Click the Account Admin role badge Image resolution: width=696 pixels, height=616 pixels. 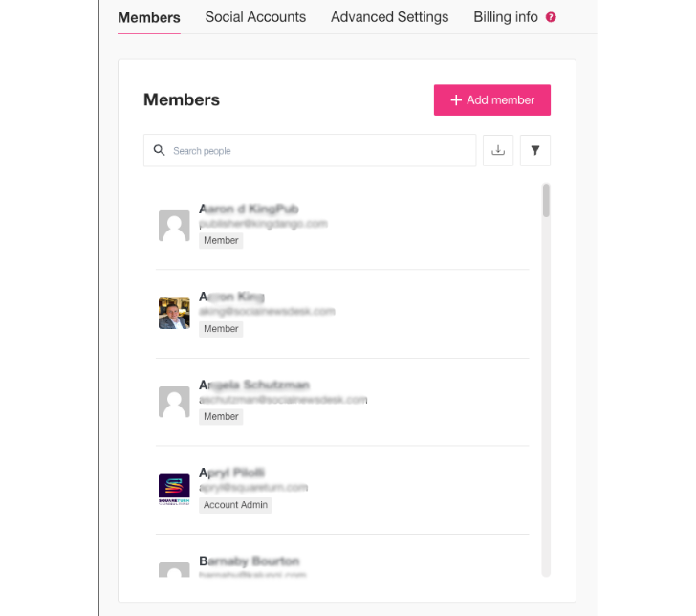click(235, 505)
